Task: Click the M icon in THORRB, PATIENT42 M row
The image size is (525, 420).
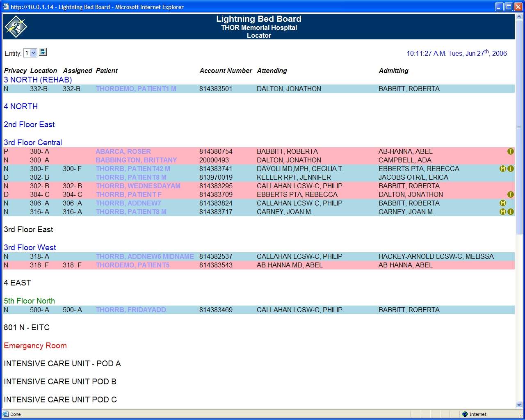Action: coord(502,169)
